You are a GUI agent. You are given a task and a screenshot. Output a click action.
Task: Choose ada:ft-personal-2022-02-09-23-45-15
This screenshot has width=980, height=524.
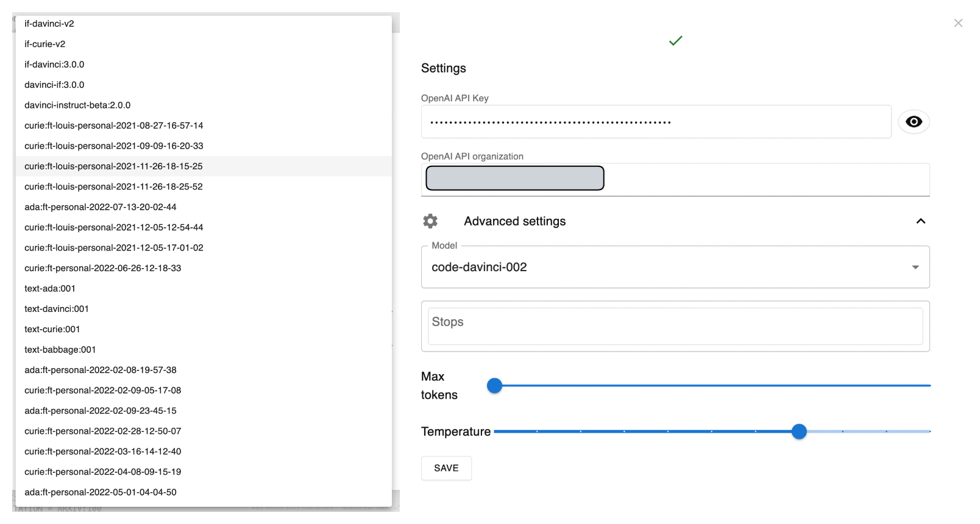click(x=204, y=411)
